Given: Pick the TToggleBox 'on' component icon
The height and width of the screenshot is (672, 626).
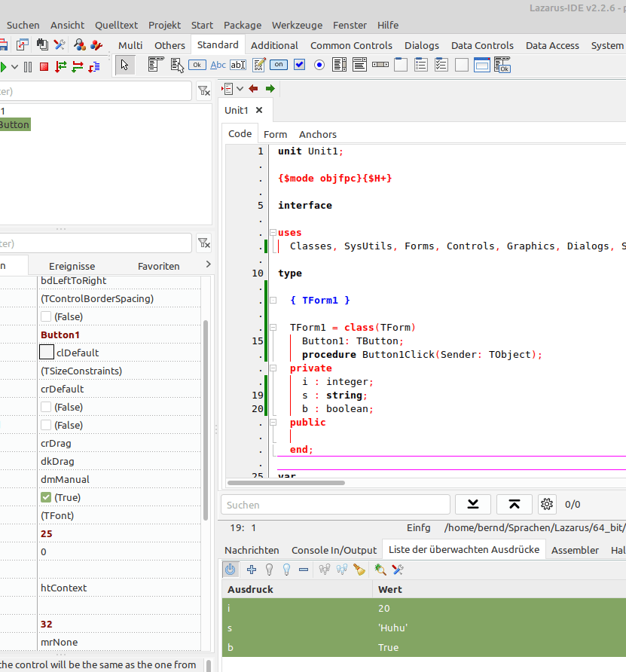Looking at the screenshot, I should coord(279,65).
